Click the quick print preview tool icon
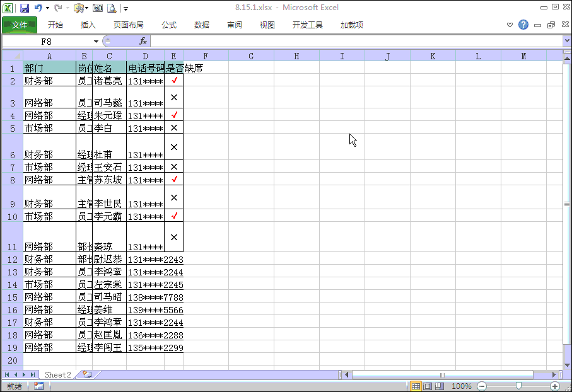Viewport: 572px width, 392px height. 78,8
